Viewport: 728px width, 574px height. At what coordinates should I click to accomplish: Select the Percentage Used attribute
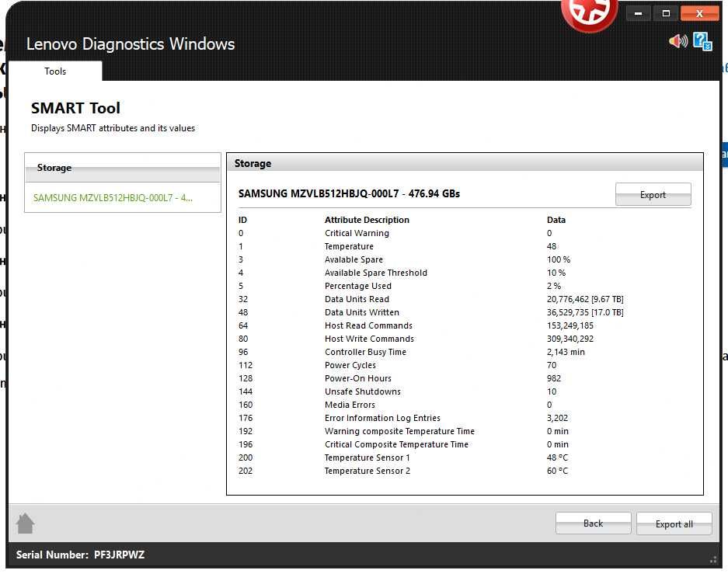[358, 286]
